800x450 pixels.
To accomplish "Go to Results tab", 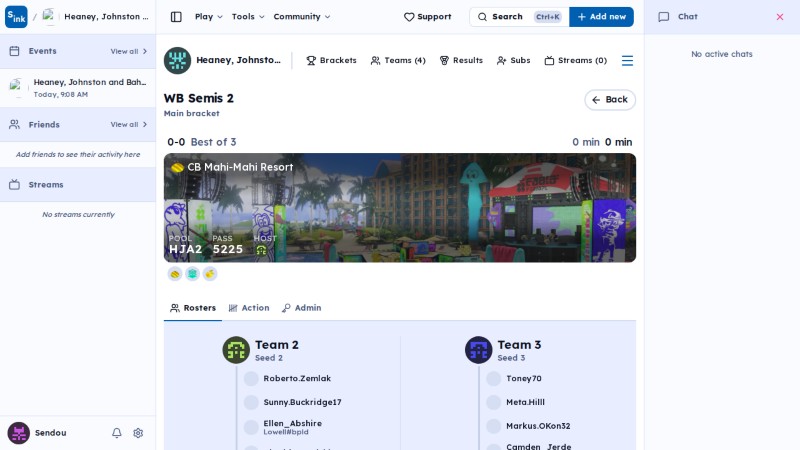I will (461, 60).
